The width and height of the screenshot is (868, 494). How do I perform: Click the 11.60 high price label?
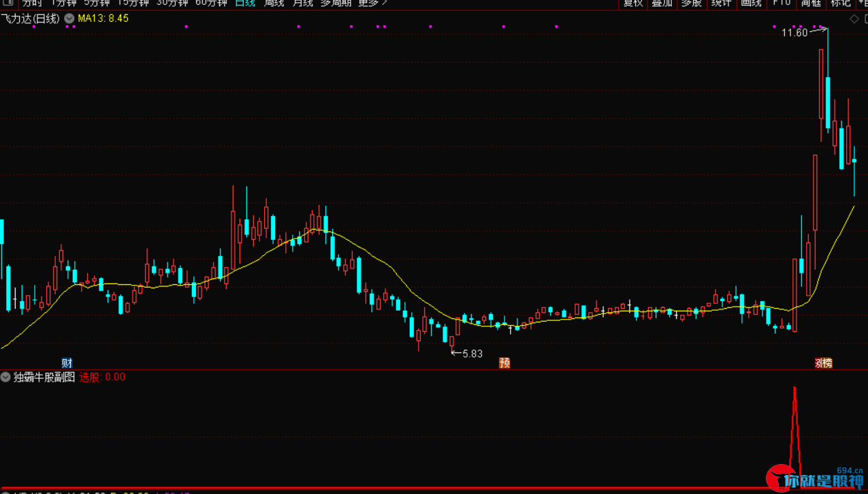click(794, 33)
